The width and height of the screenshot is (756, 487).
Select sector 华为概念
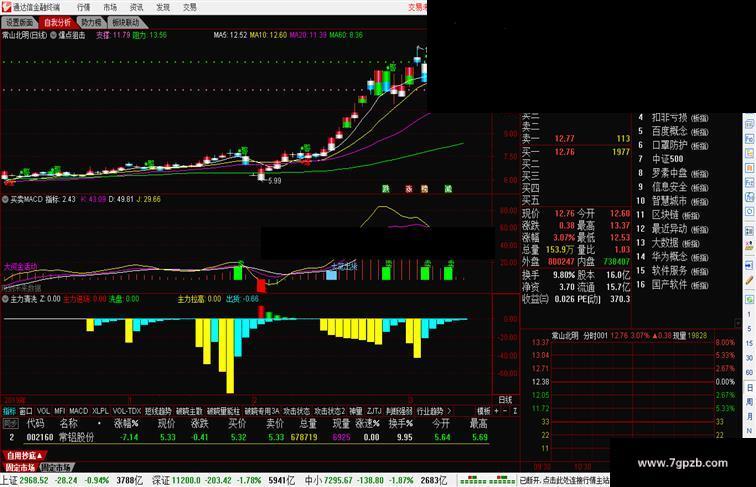[680, 257]
